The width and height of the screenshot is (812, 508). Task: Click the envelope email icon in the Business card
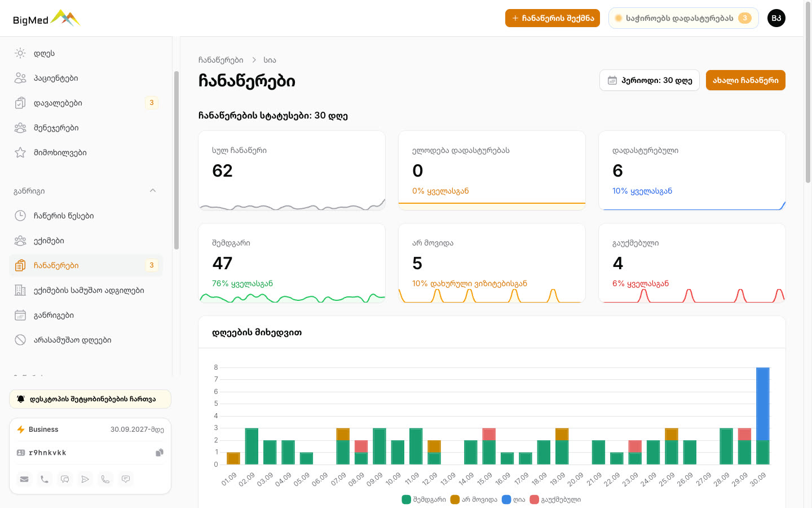pos(24,479)
